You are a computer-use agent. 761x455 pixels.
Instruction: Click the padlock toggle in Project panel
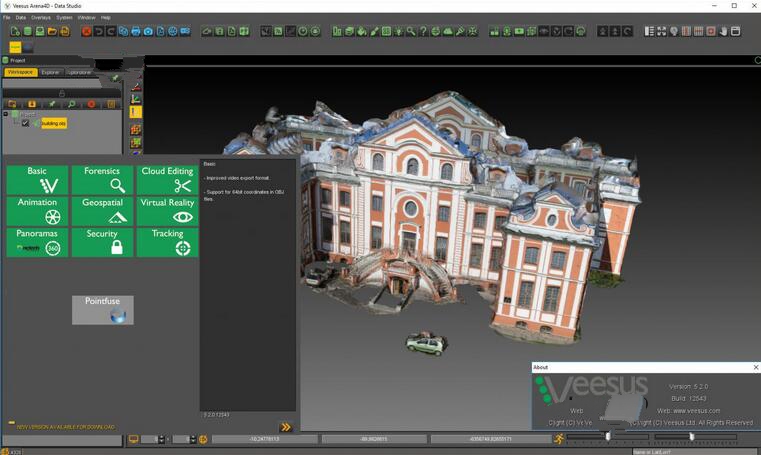tap(62, 93)
